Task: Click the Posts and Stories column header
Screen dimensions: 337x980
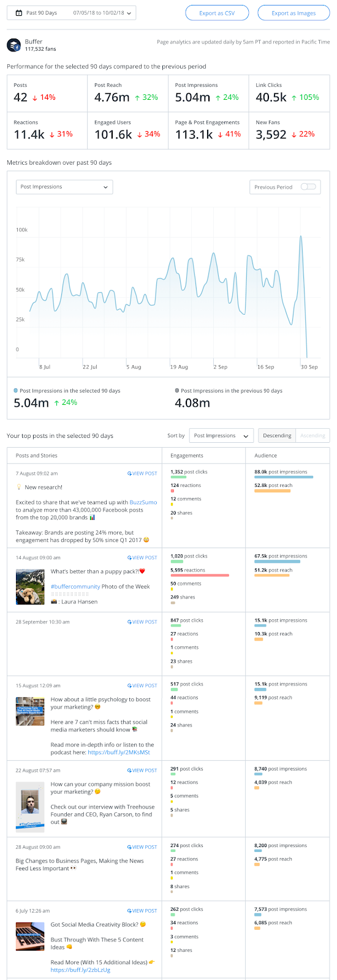Action: 36,455
